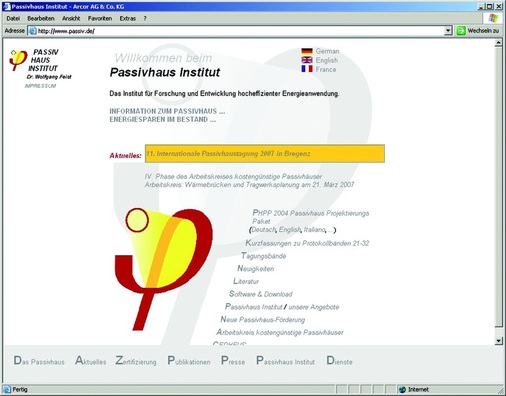Screen dimensions: 506x396
Task: Open the Ansicht menu
Action: 71,19
